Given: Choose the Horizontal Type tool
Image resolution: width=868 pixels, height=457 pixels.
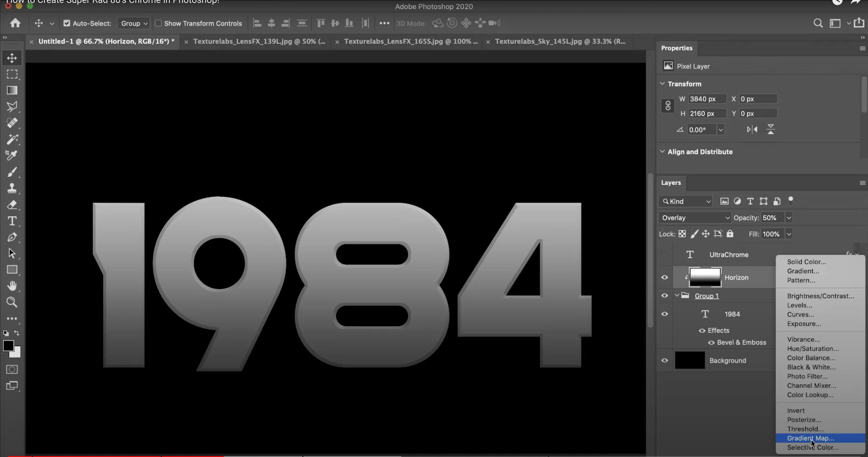Looking at the screenshot, I should [12, 221].
